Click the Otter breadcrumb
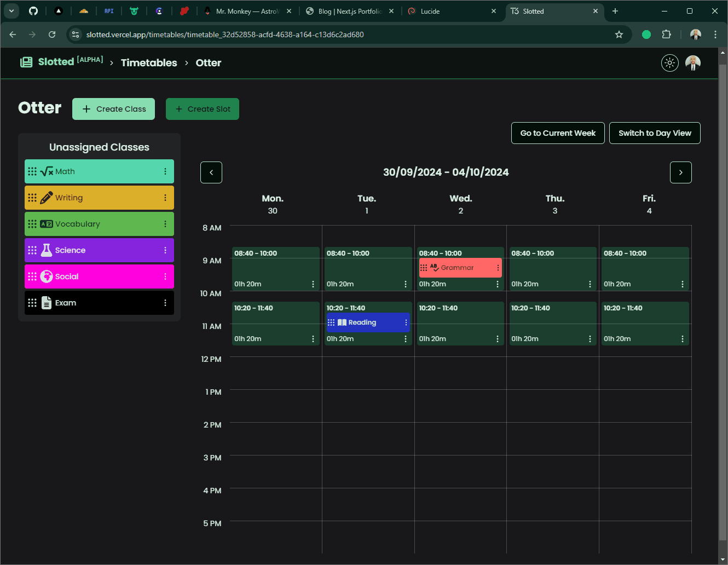The height and width of the screenshot is (565, 728). tap(209, 63)
